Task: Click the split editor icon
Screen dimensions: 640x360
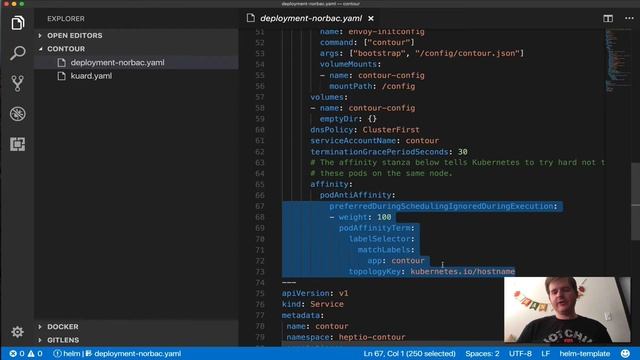Action: point(608,19)
